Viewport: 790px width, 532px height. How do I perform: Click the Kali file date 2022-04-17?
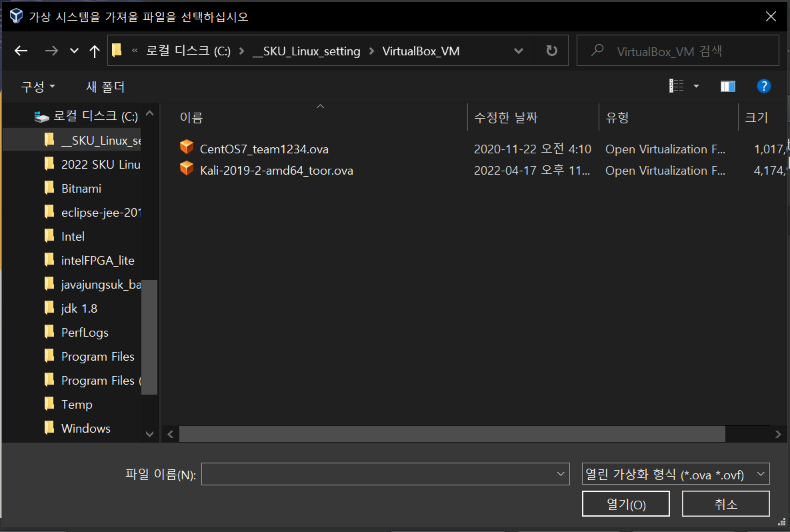coord(531,171)
